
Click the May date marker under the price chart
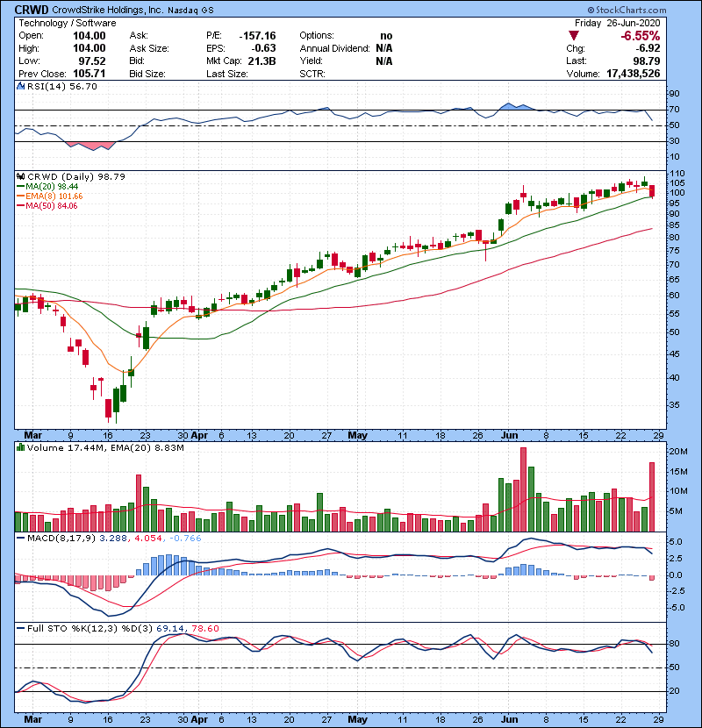(x=358, y=435)
